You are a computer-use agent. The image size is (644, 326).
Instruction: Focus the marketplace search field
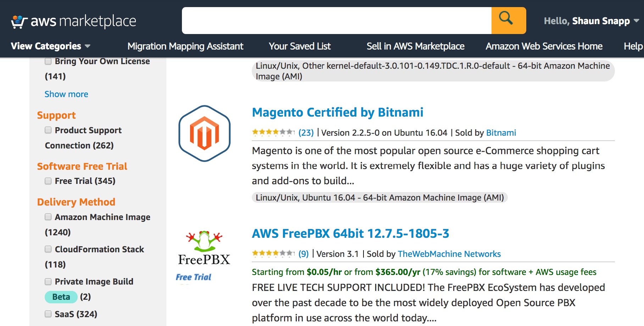[x=337, y=21]
